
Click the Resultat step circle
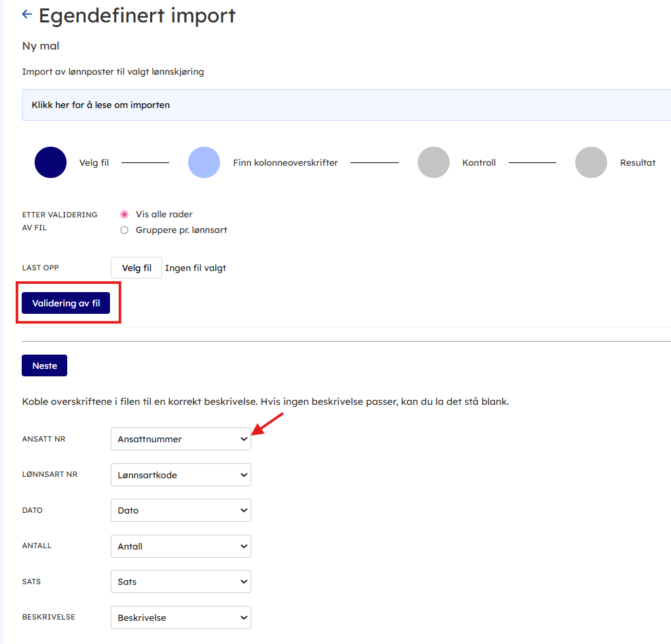click(591, 163)
